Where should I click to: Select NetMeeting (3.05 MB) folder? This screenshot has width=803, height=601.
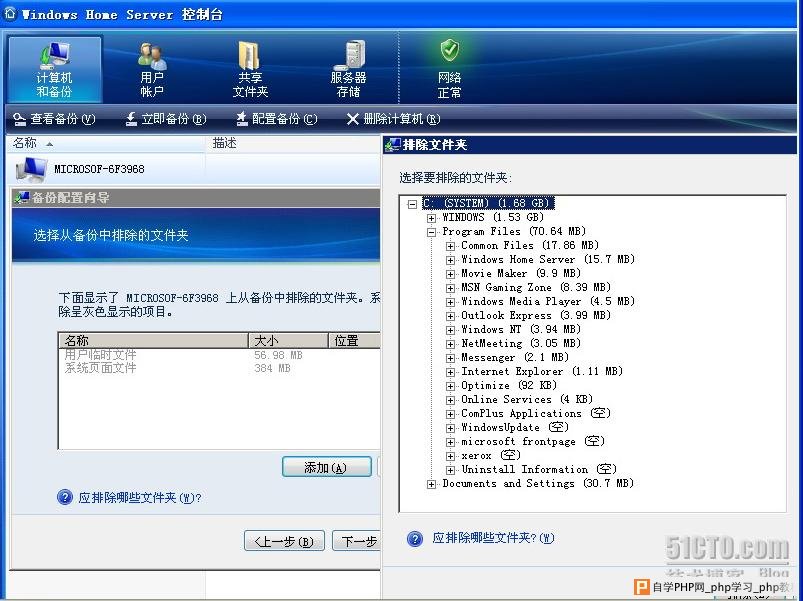pos(521,344)
